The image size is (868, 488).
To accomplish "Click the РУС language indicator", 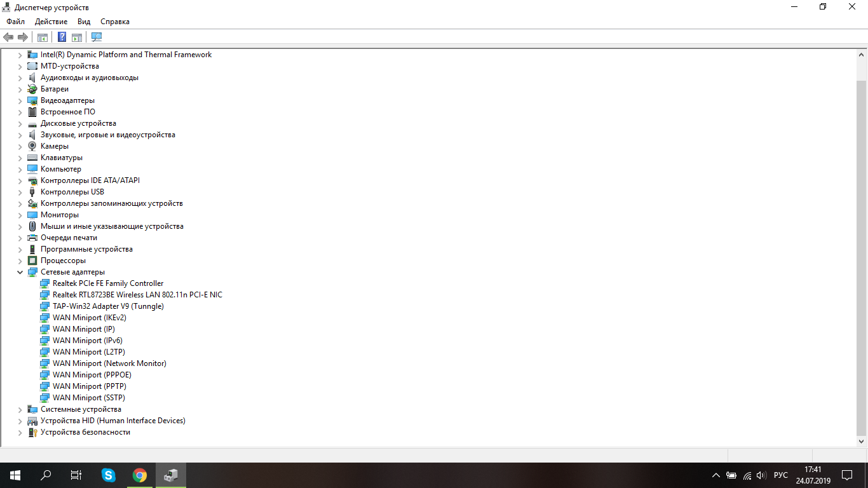I will 781,475.
